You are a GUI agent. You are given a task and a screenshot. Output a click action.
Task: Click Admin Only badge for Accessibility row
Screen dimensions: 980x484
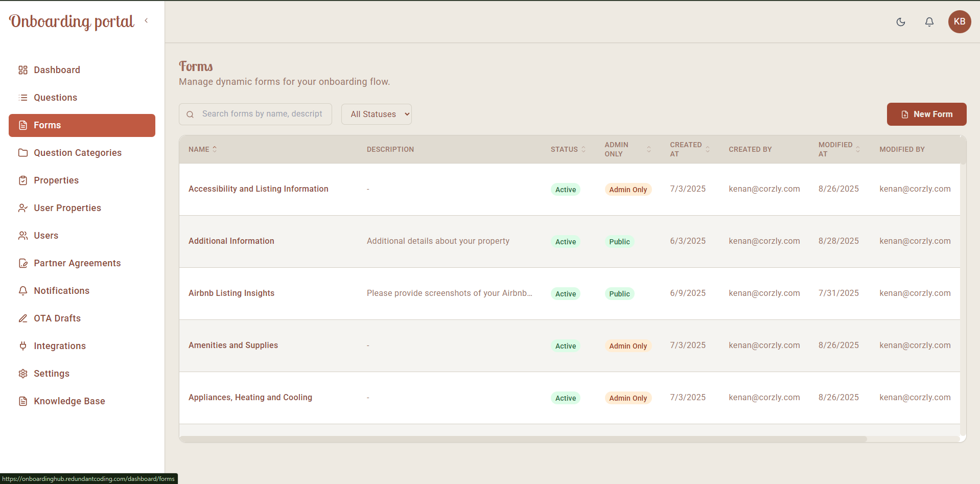click(628, 190)
